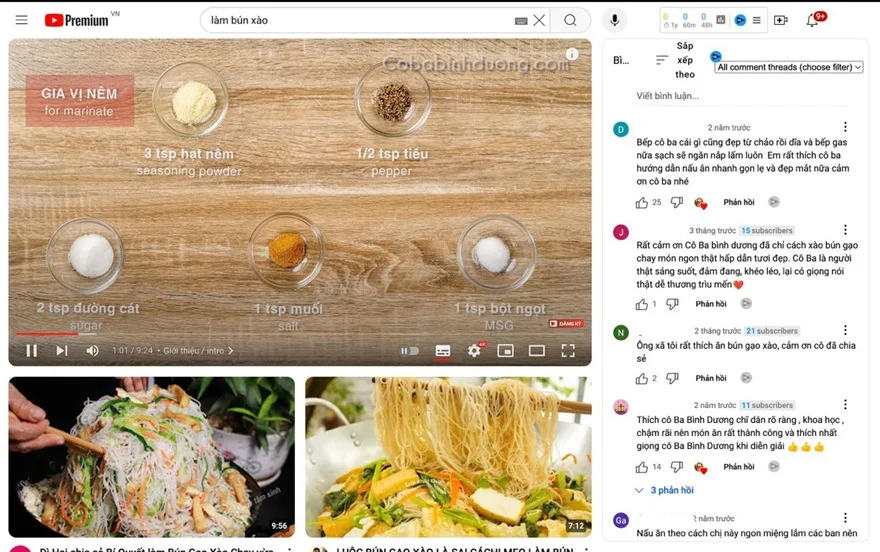Pause the video
880x552 pixels.
pos(31,351)
